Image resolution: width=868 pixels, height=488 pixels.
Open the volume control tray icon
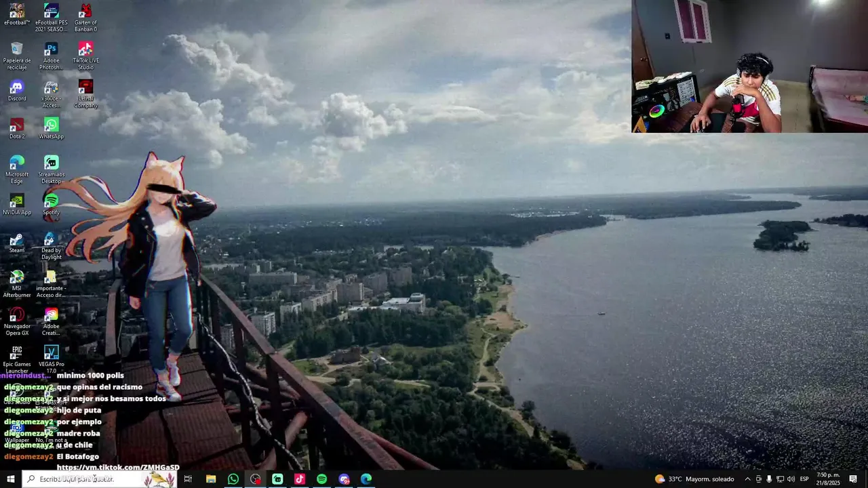point(791,479)
